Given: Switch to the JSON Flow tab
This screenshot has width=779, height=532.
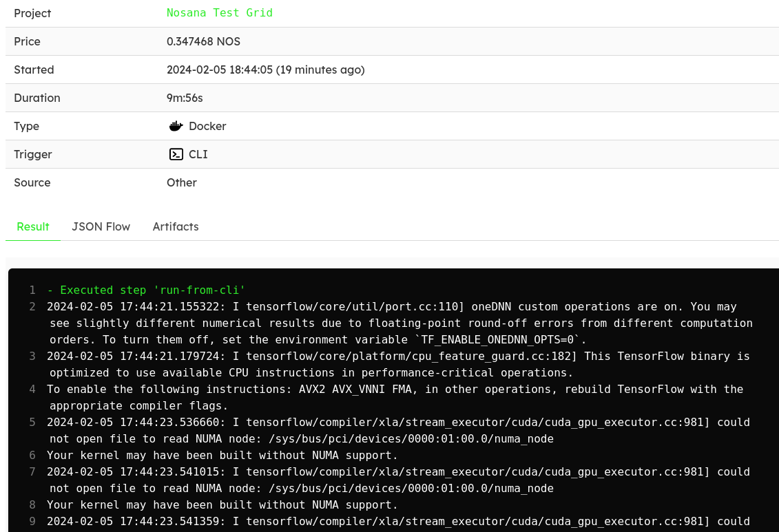Looking at the screenshot, I should pyautogui.click(x=101, y=226).
